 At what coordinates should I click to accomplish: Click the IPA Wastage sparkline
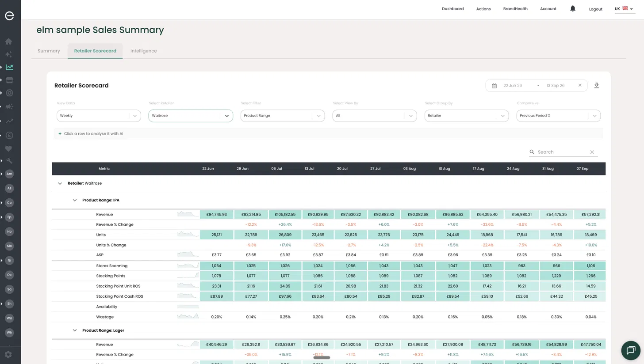[188, 317]
